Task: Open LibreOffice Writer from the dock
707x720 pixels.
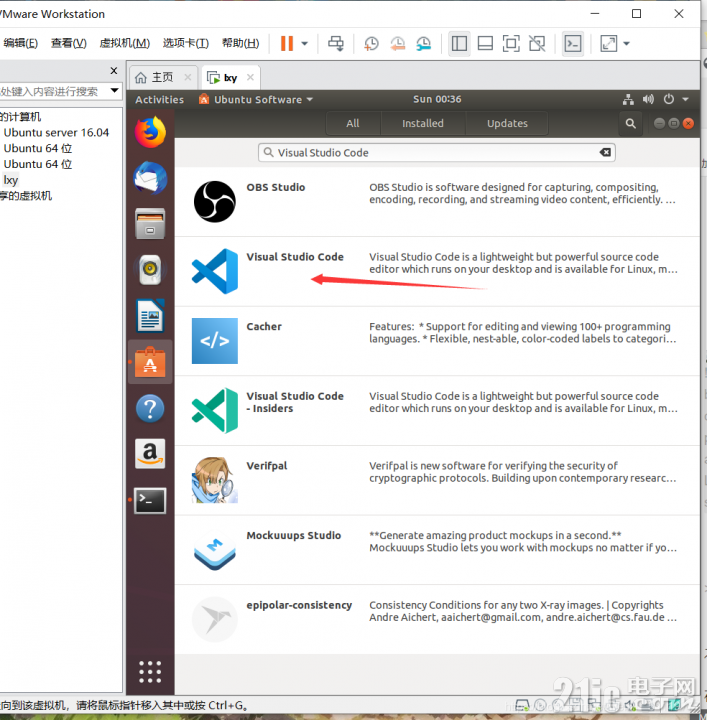Action: [x=150, y=316]
